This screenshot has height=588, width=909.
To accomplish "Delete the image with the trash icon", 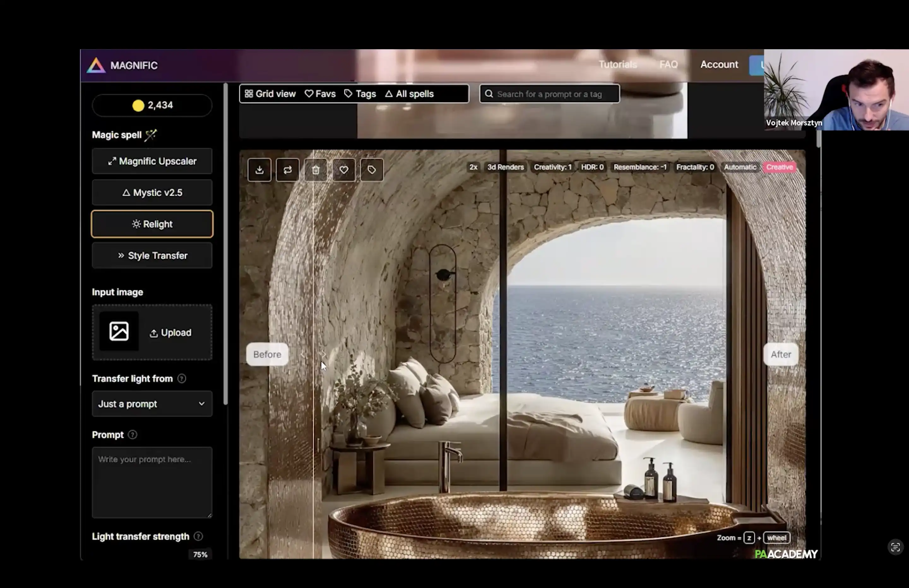I will 316,170.
